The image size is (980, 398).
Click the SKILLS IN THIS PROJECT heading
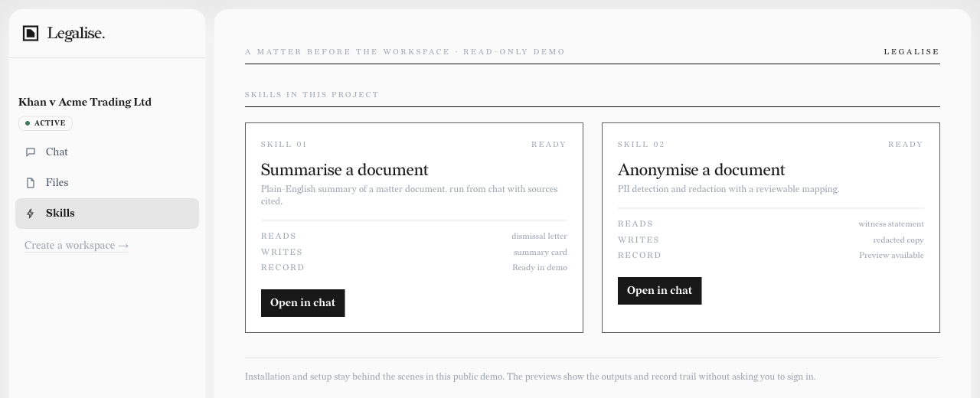coord(312,95)
